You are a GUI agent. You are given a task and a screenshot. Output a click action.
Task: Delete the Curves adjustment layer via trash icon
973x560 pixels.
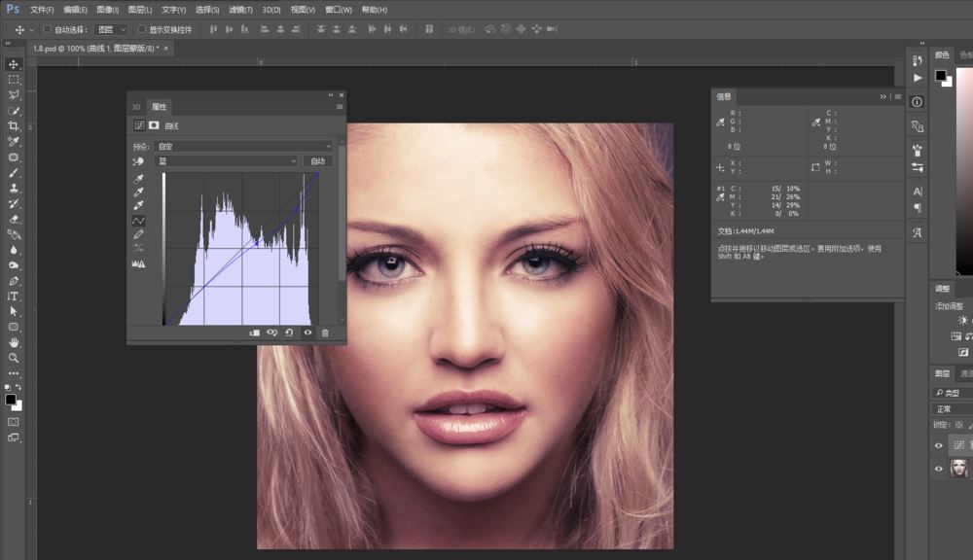point(325,333)
